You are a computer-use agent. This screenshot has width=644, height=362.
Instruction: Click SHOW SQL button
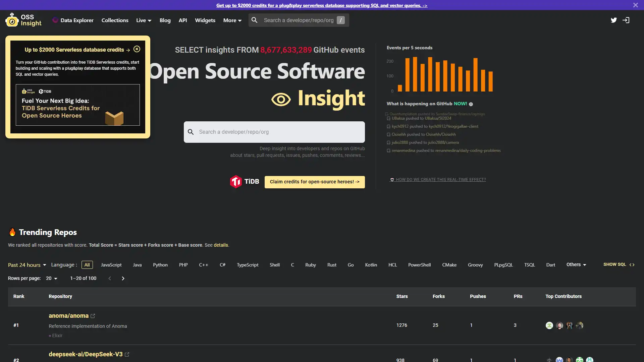coord(619,265)
